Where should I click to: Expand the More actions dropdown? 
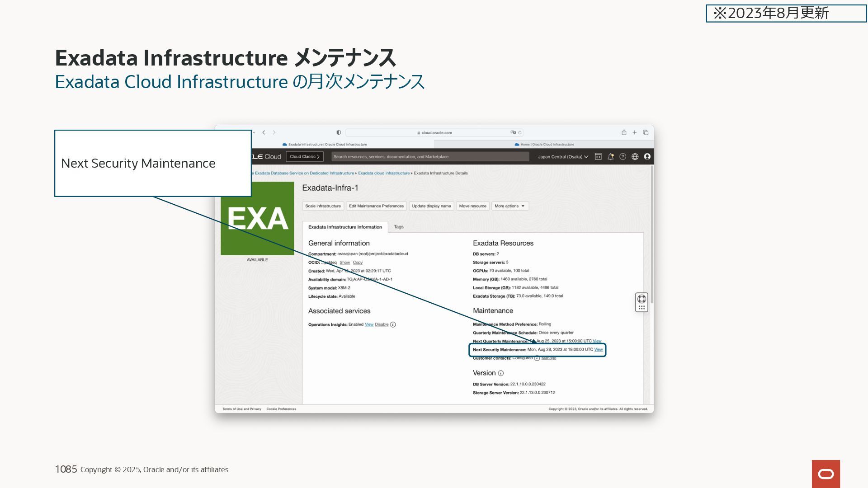pos(509,206)
